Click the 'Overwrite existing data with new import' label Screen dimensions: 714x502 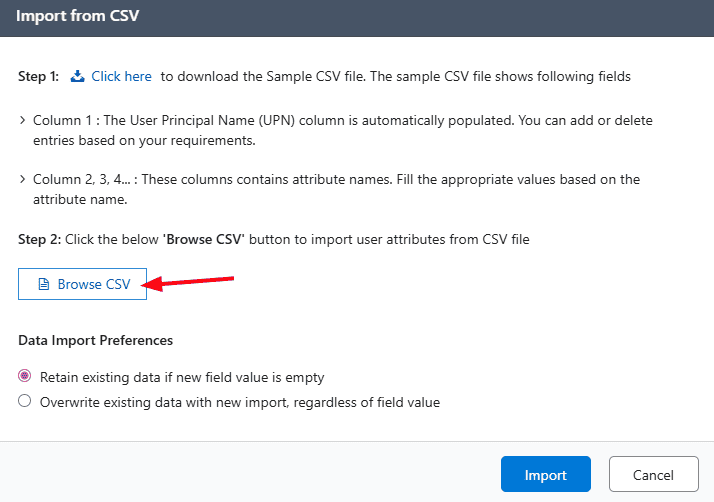(239, 402)
